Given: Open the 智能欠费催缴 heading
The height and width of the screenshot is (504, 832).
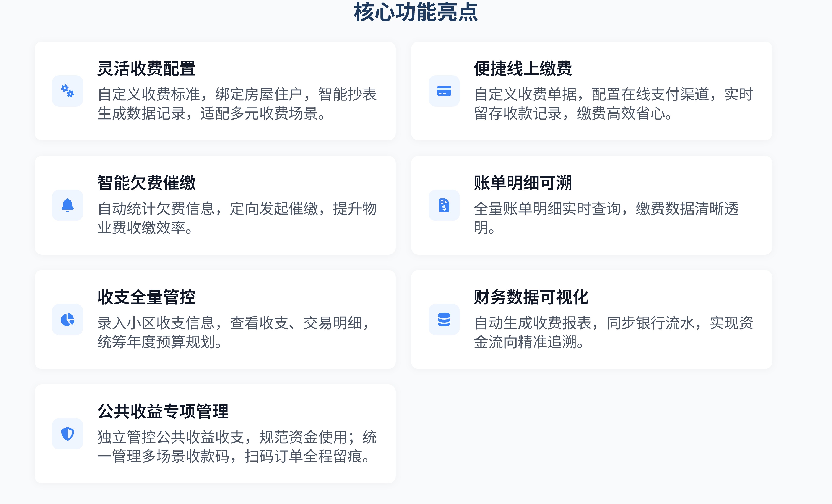Looking at the screenshot, I should pyautogui.click(x=146, y=183).
